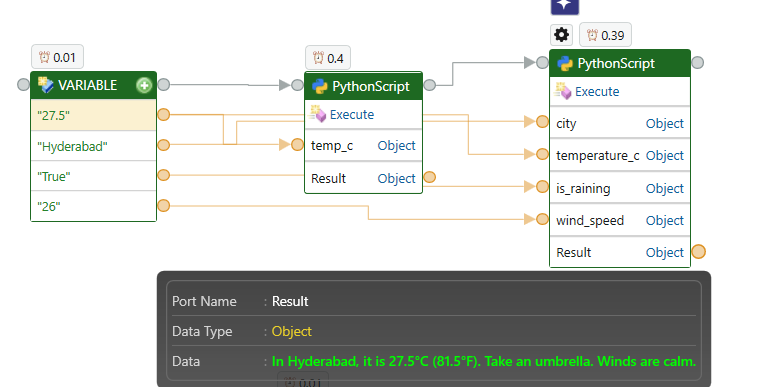
Task: Click the is_raining orange input port
Action: pos(542,186)
